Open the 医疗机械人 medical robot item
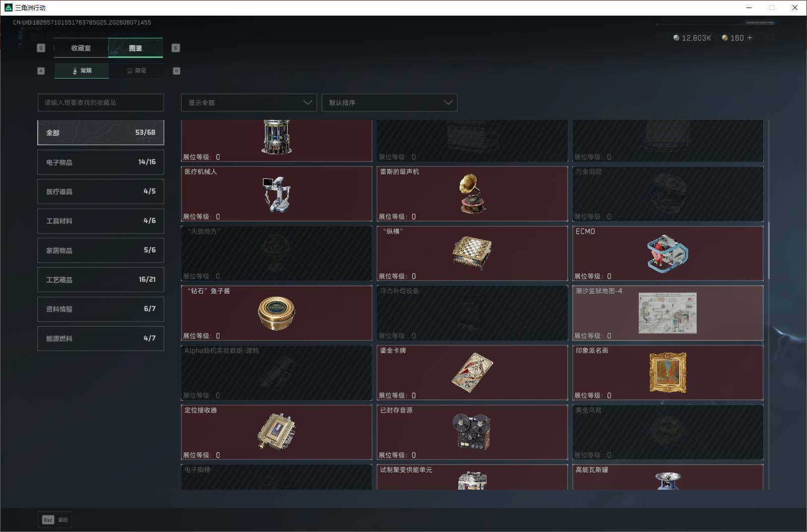The height and width of the screenshot is (532, 807). tap(276, 193)
